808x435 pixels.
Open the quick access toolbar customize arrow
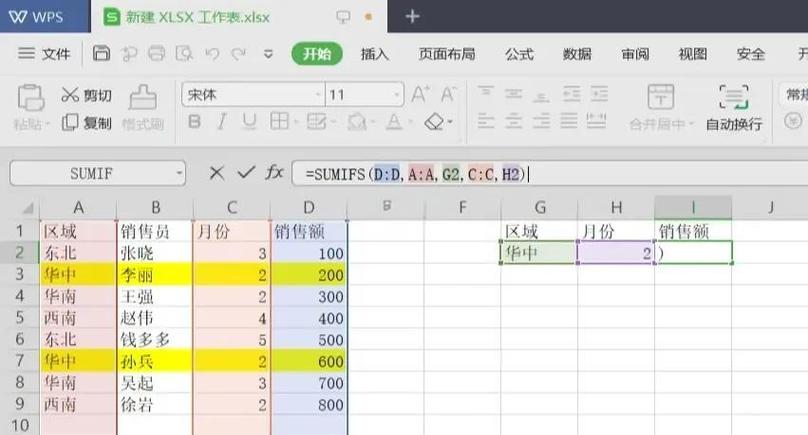268,54
